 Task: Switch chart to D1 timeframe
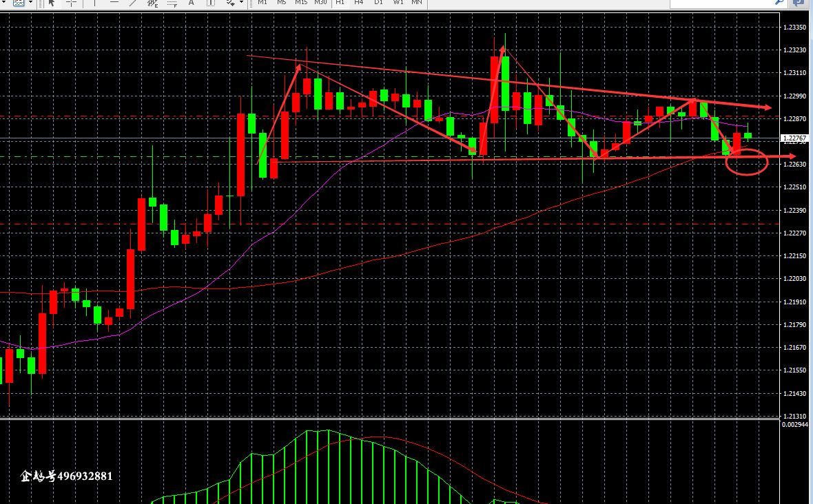[378, 3]
